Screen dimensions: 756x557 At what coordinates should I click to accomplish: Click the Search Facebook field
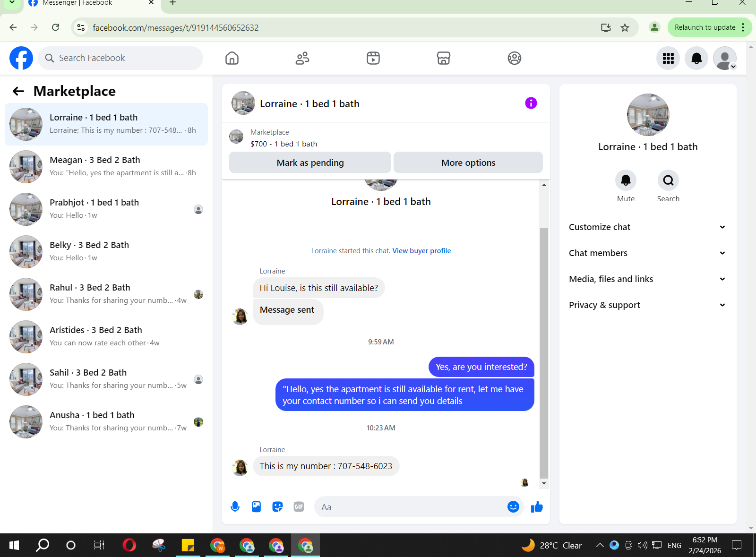[x=120, y=58]
